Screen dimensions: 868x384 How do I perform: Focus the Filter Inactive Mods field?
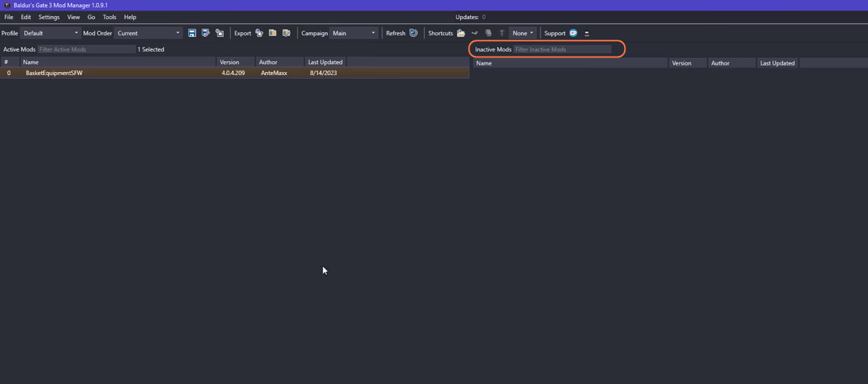(x=562, y=49)
